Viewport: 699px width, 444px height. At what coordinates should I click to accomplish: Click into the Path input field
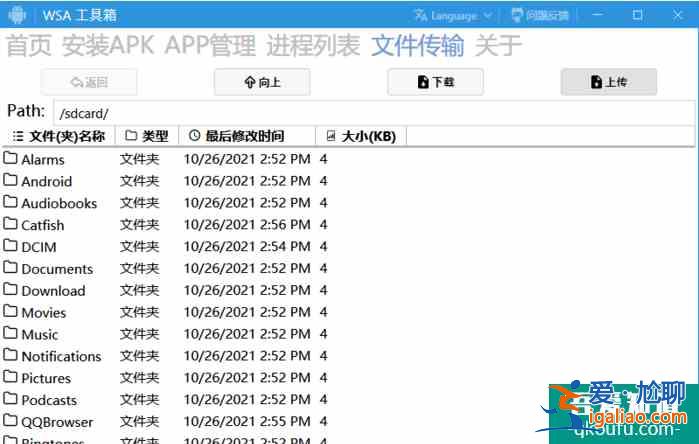tap(370, 113)
